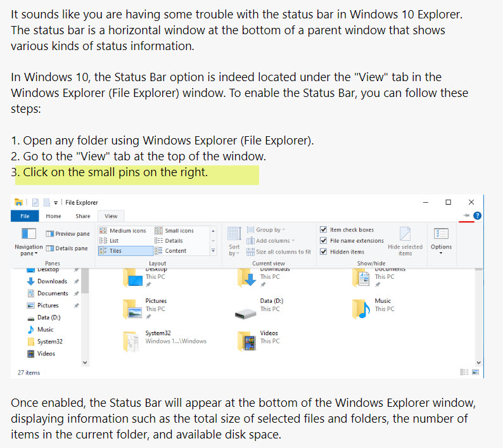Switch to large icons view in status bar
503x448 pixels.
(x=475, y=372)
